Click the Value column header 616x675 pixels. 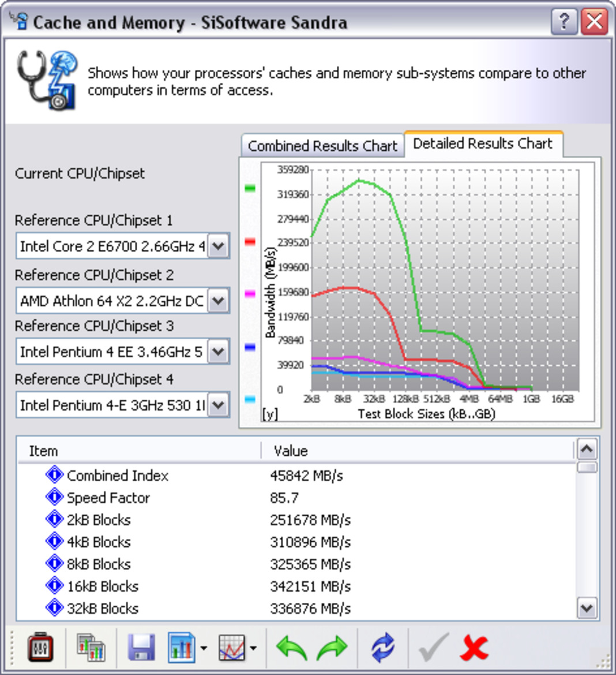click(418, 451)
